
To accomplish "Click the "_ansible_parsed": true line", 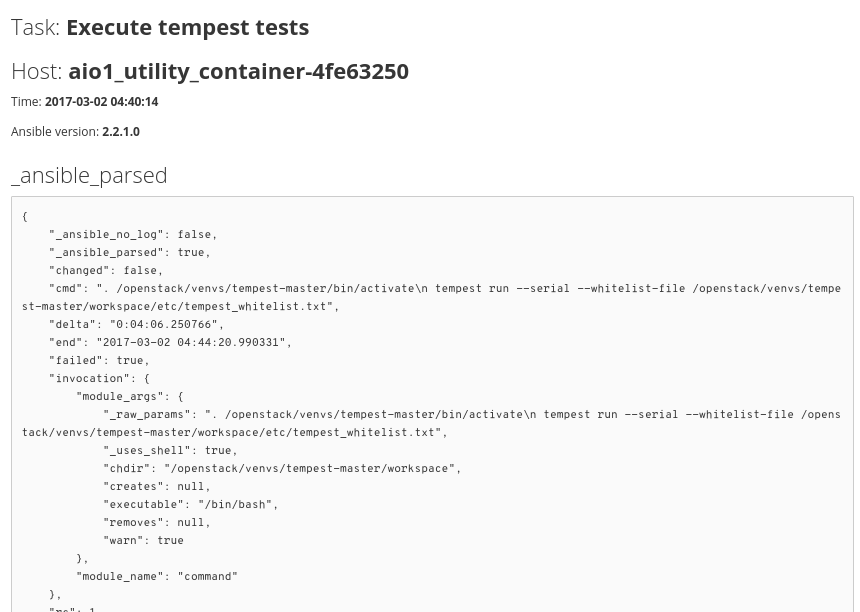I will click(x=130, y=253).
